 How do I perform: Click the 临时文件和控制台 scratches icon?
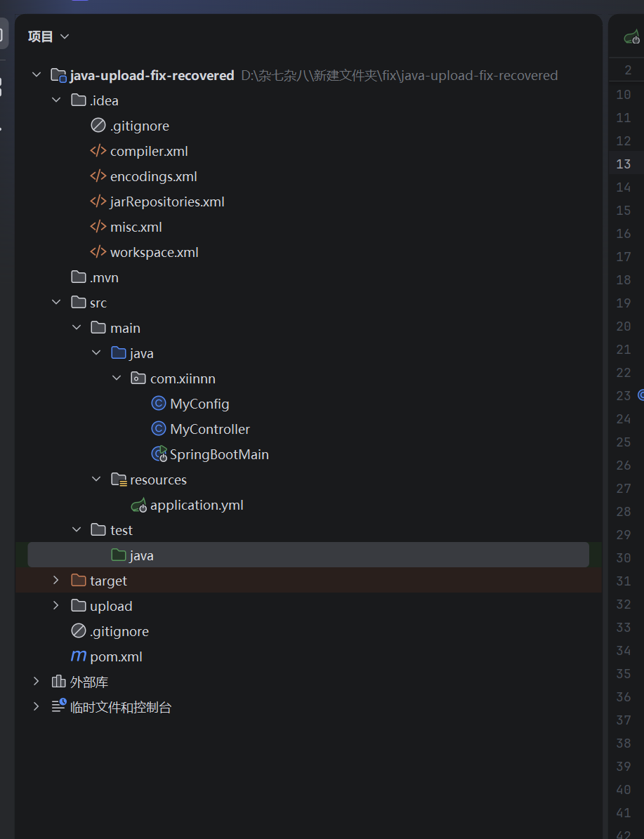point(59,707)
